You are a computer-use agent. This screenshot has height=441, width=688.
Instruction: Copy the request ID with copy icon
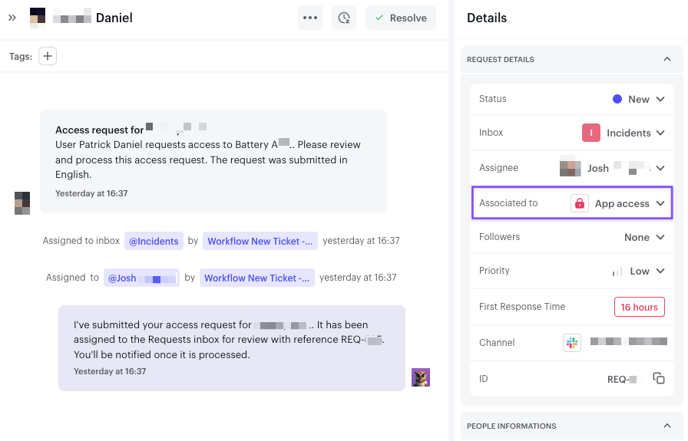(658, 379)
